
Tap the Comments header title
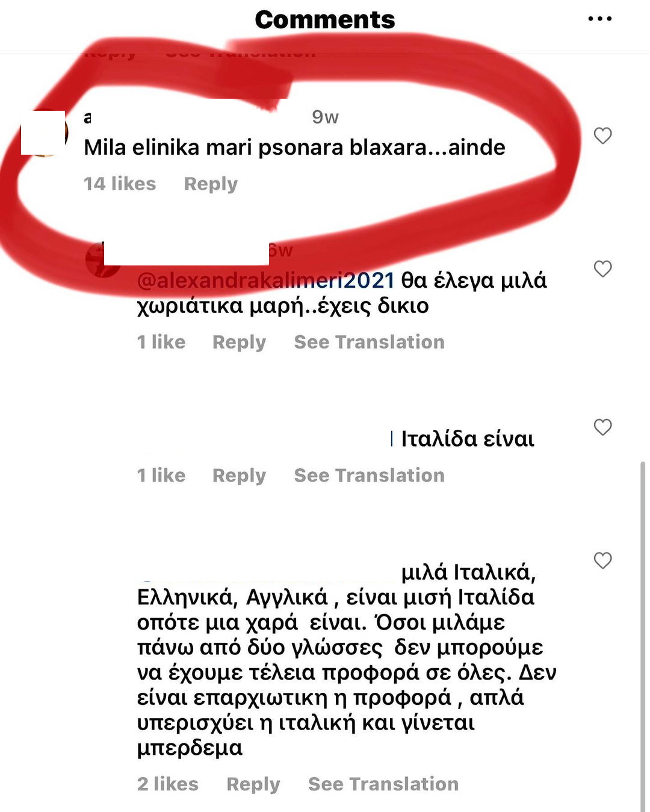[325, 20]
